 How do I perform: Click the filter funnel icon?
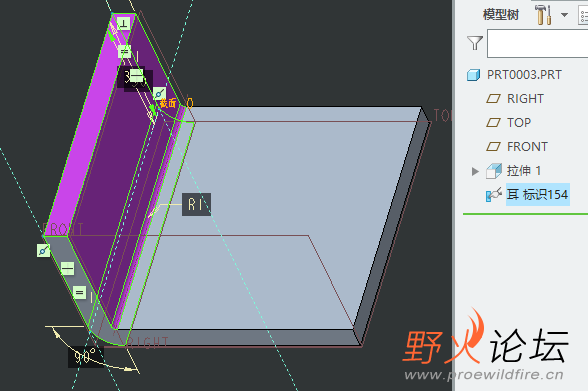(475, 43)
